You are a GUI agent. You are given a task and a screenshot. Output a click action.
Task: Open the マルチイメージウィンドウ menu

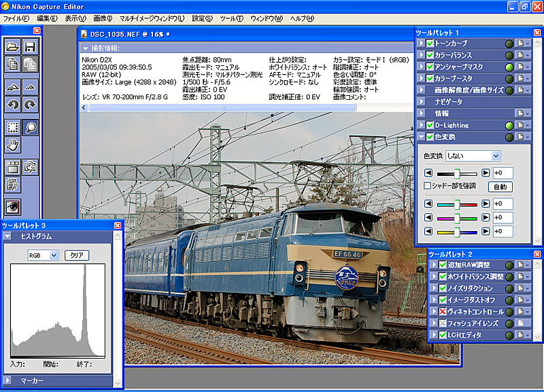152,18
